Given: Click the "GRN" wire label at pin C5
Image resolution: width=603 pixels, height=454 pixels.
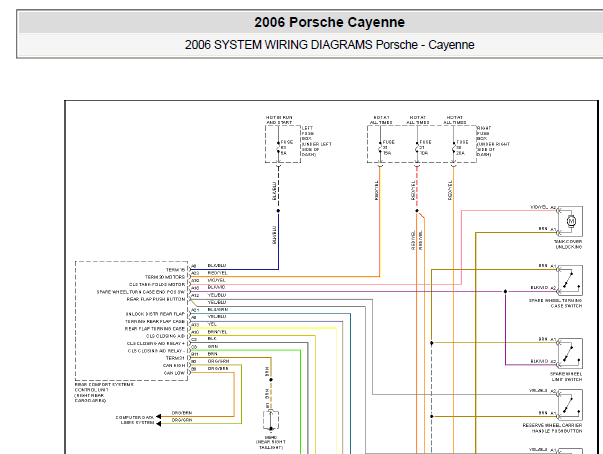Looking at the screenshot, I should [213, 346].
